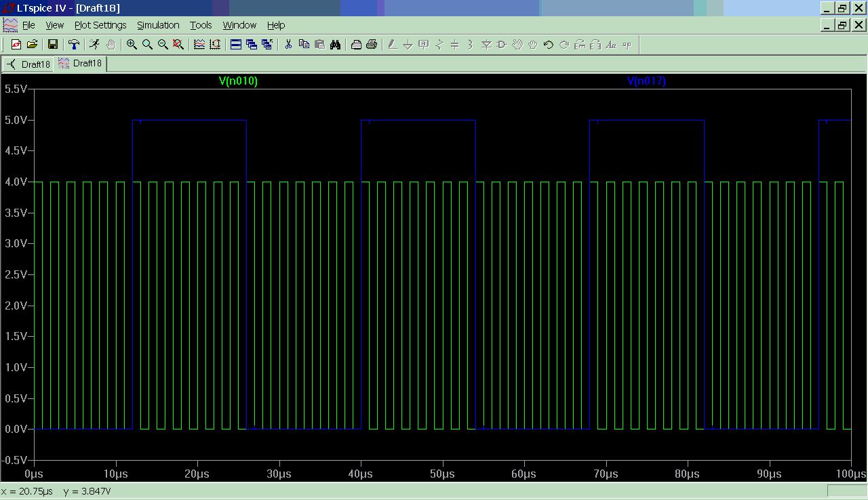Click the binoculars Find icon

point(336,45)
